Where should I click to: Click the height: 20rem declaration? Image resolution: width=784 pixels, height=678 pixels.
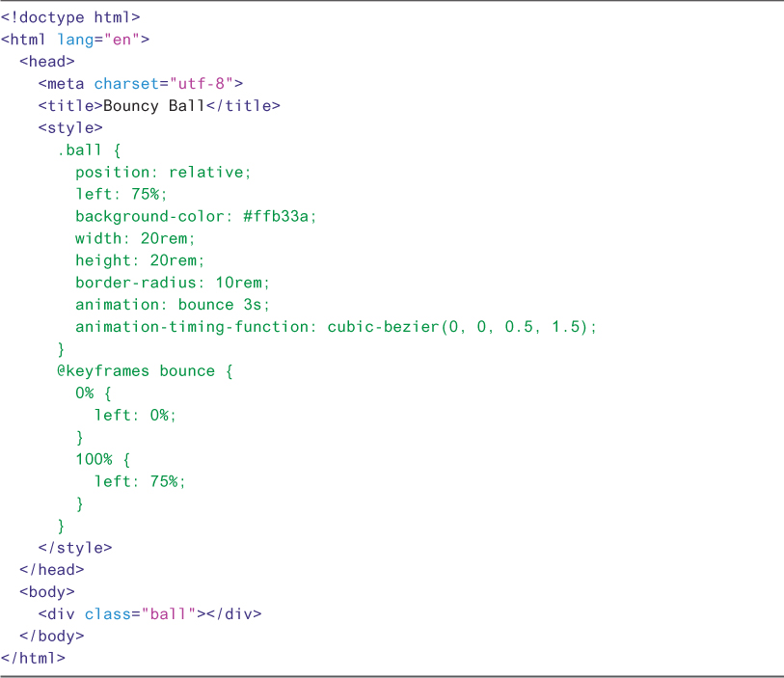140,260
